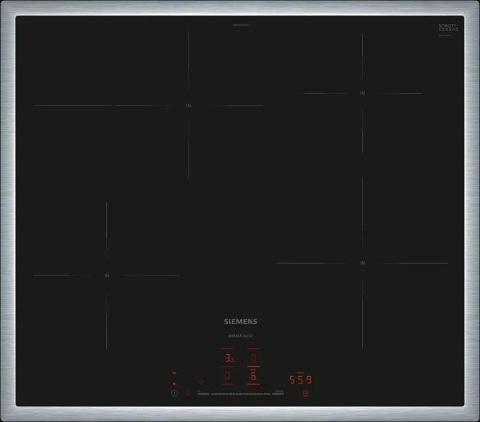This screenshot has height=422, width=480.
Task: Select cooking zone showing level 6
Action: tap(253, 376)
